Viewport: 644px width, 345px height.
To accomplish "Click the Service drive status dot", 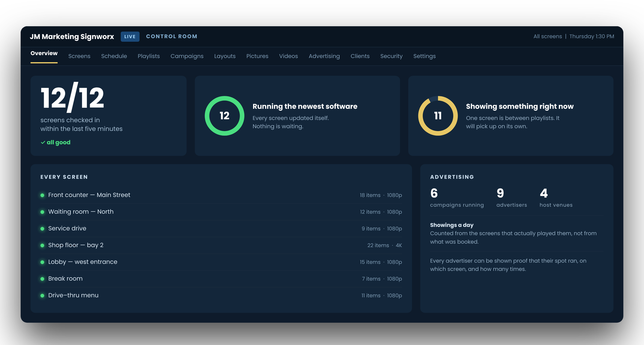I will (x=42, y=229).
